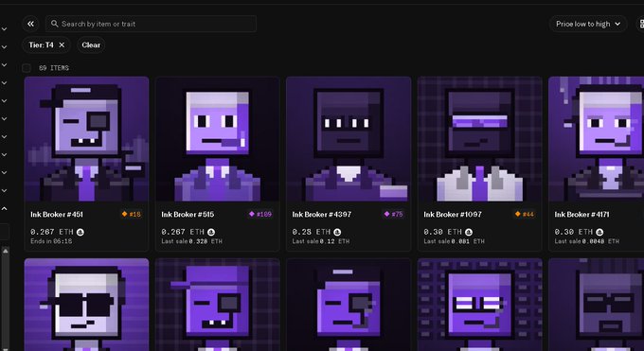
Task: Click the search magnifier icon
Action: (x=54, y=24)
